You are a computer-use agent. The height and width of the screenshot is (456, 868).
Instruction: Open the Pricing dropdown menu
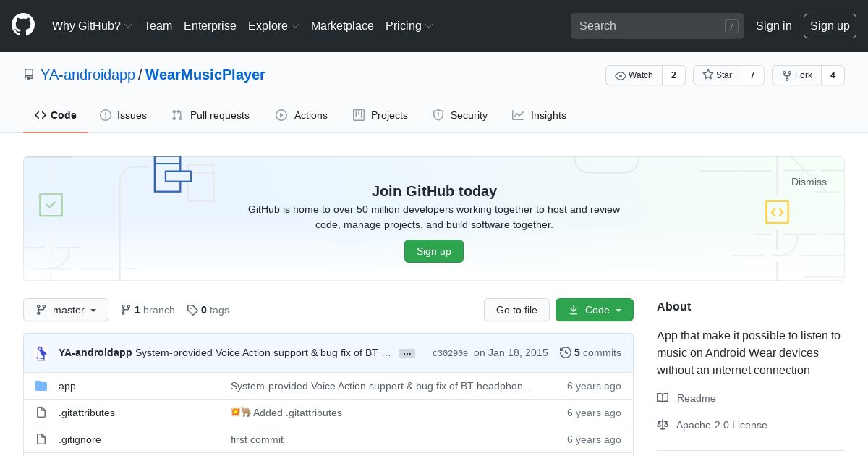(409, 25)
